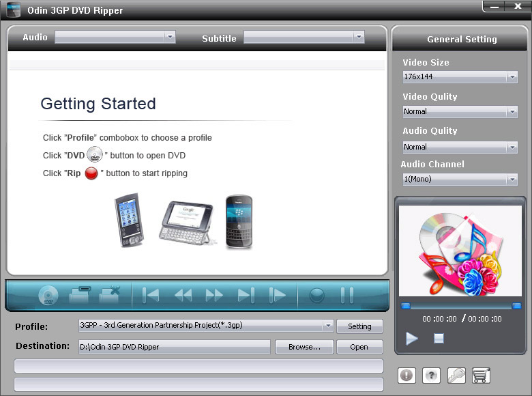
Task: Click the BlackBerry phone image
Action: coord(239,222)
